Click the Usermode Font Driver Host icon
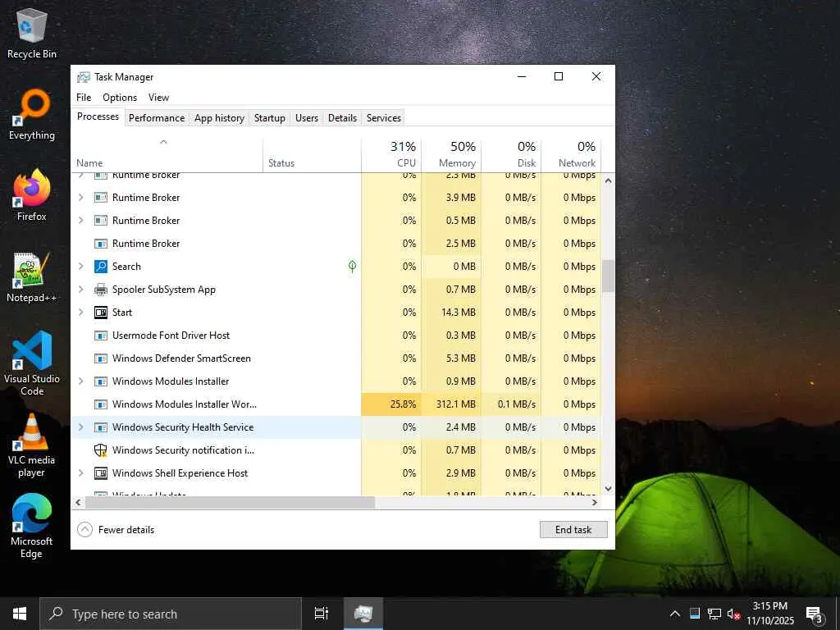This screenshot has width=840, height=630. point(101,336)
